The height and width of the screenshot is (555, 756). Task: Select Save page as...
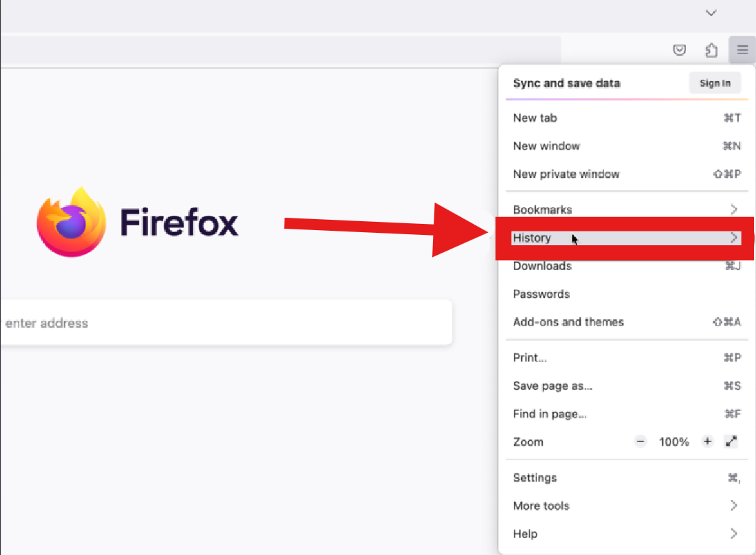[627, 386]
